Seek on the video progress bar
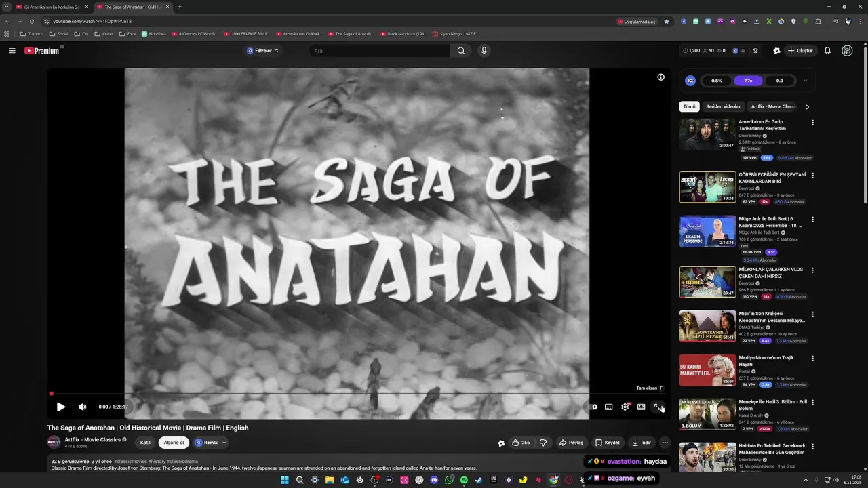The width and height of the screenshot is (868, 488). click(359, 394)
